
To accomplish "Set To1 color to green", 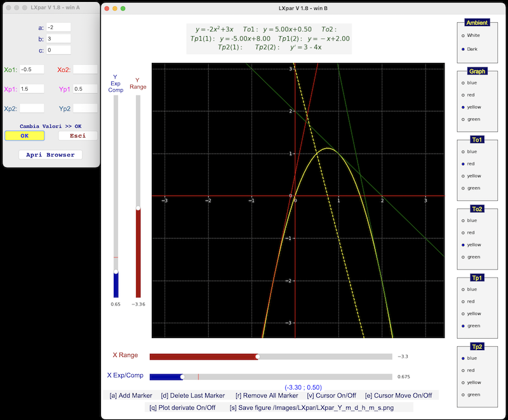I will click(x=463, y=188).
